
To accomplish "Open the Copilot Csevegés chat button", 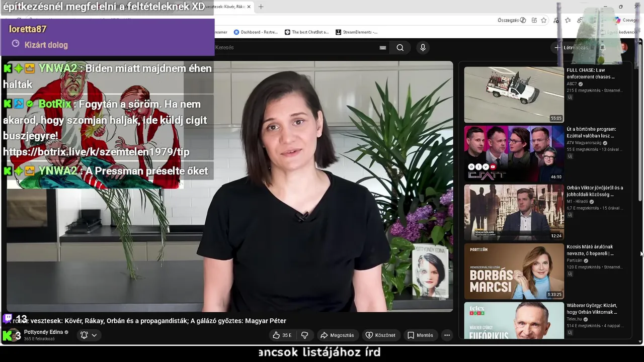I will tap(626, 20).
